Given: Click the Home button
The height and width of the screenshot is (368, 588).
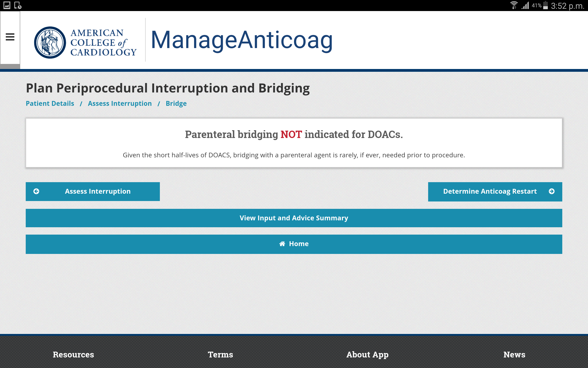Looking at the screenshot, I should [294, 244].
